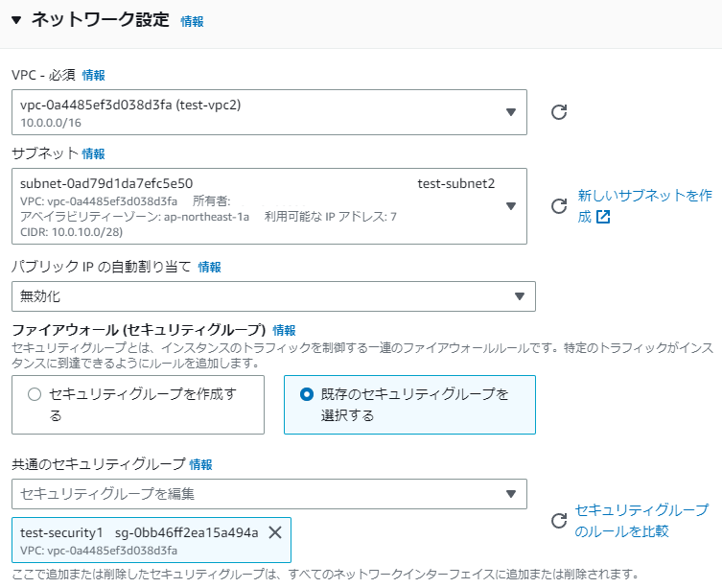
Task: Select the セキュリティグループを作成する radio option
Action: click(35, 394)
